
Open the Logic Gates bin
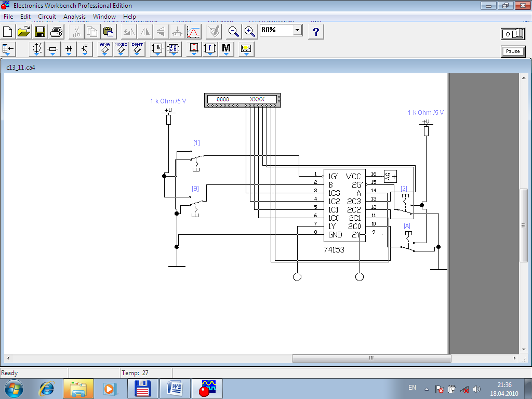[x=157, y=49]
